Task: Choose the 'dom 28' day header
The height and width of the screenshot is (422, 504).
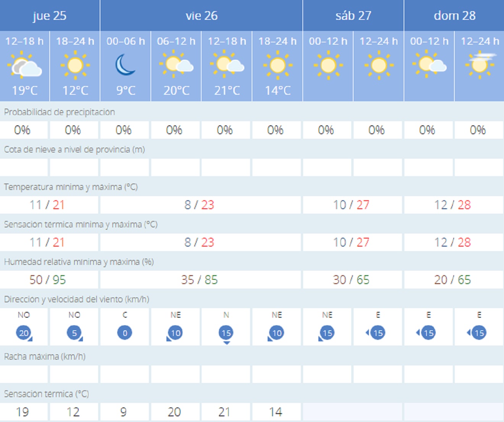Action: click(x=454, y=16)
